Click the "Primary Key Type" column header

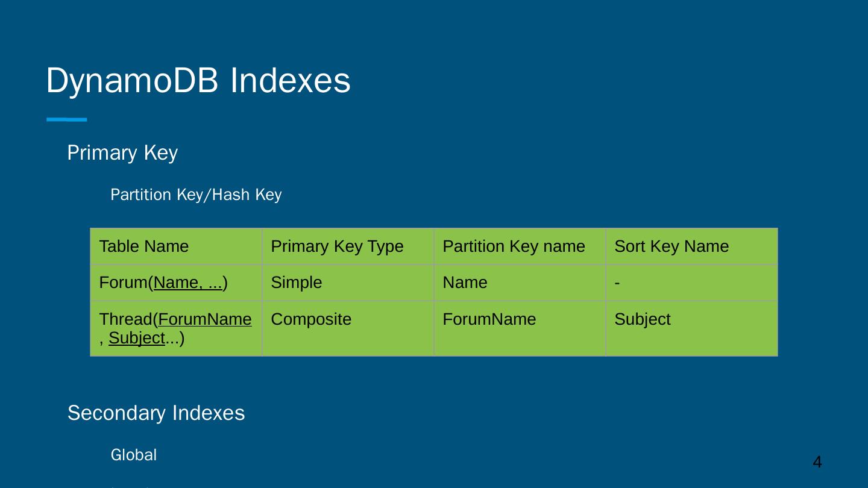(337, 246)
